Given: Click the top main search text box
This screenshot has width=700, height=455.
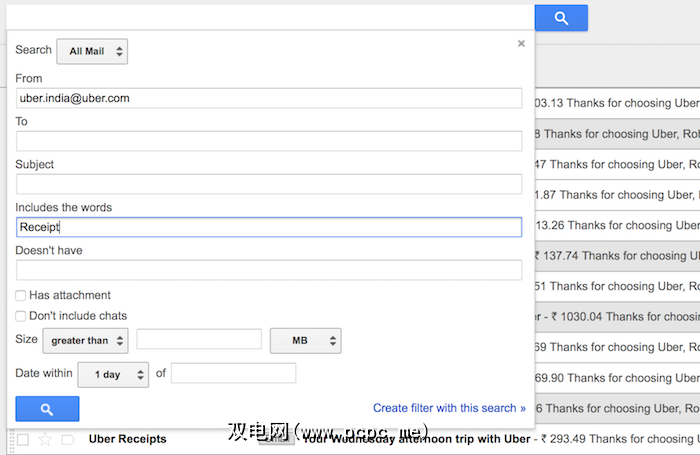Looking at the screenshot, I should (270, 18).
